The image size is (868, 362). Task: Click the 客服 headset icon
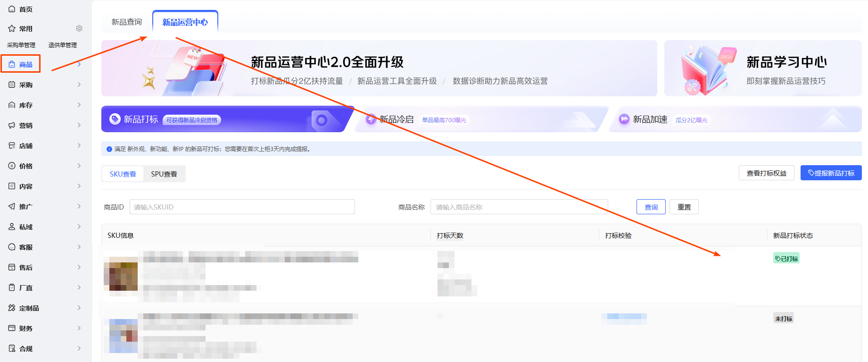coord(12,247)
